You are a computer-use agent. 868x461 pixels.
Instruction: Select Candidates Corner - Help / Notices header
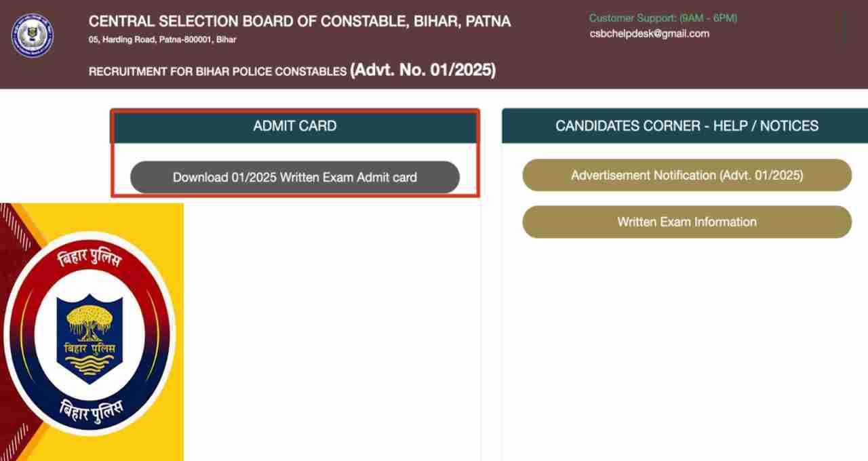(x=686, y=126)
